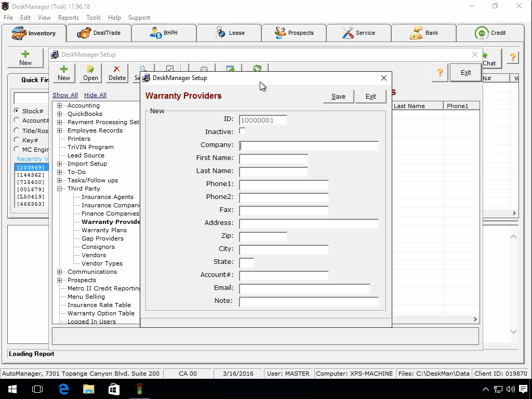Select the Key# radio button
Screen dimensions: 532x399
16,140
